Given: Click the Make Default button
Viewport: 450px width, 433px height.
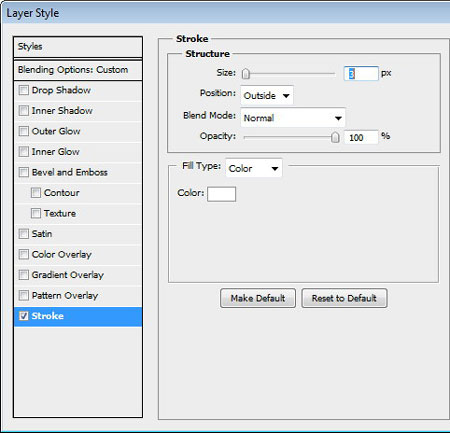Looking at the screenshot, I should (x=258, y=298).
